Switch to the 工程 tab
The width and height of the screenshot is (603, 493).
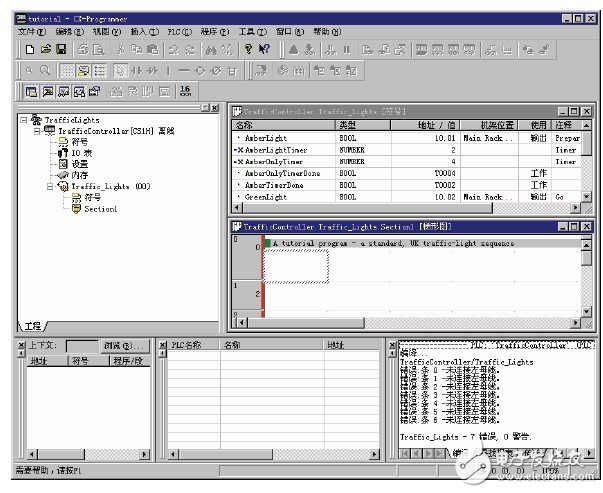pyautogui.click(x=33, y=326)
